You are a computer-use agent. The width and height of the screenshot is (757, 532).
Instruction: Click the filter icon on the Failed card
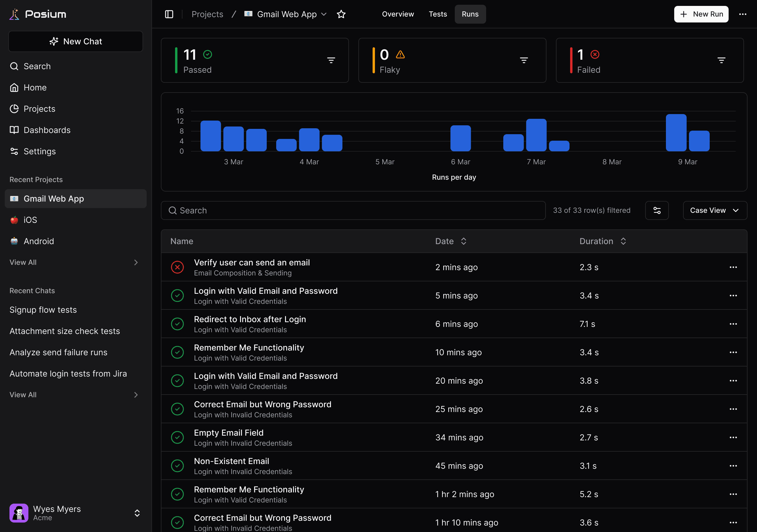tap(721, 60)
